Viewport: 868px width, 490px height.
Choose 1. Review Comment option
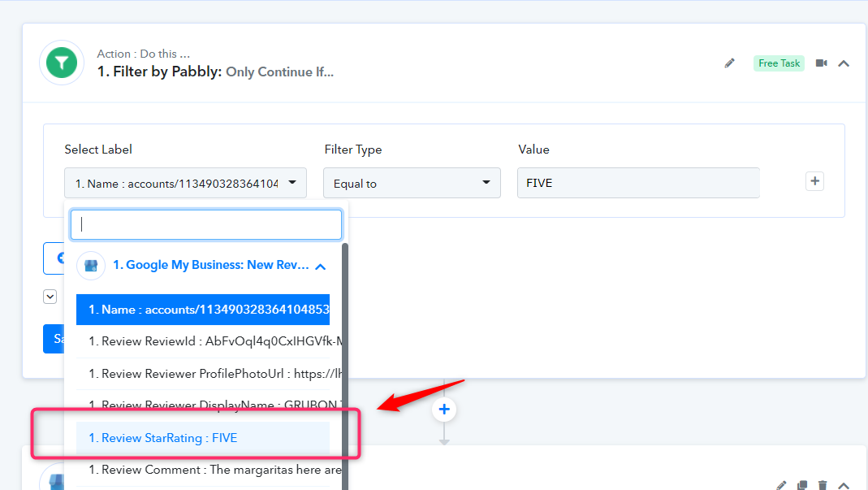click(208, 470)
